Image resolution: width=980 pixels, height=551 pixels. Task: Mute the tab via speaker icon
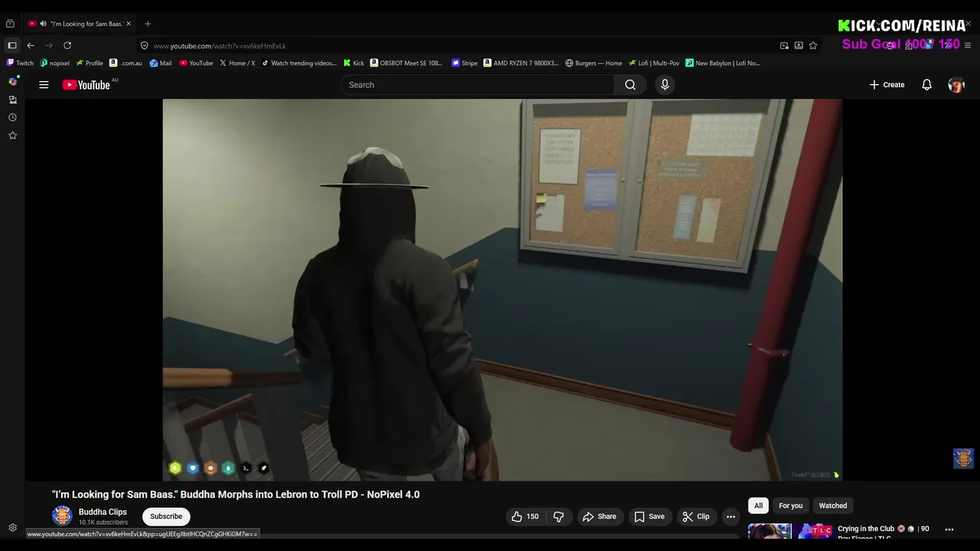coord(43,24)
